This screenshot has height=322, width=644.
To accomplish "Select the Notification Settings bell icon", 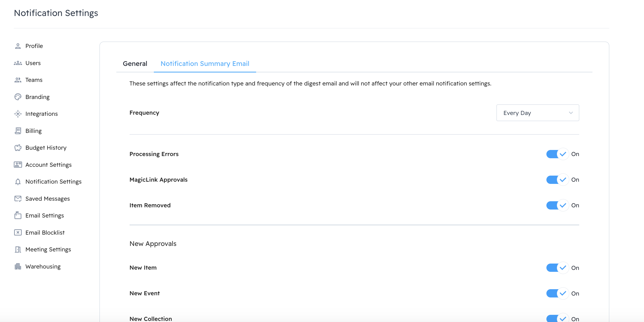I will coord(18,181).
